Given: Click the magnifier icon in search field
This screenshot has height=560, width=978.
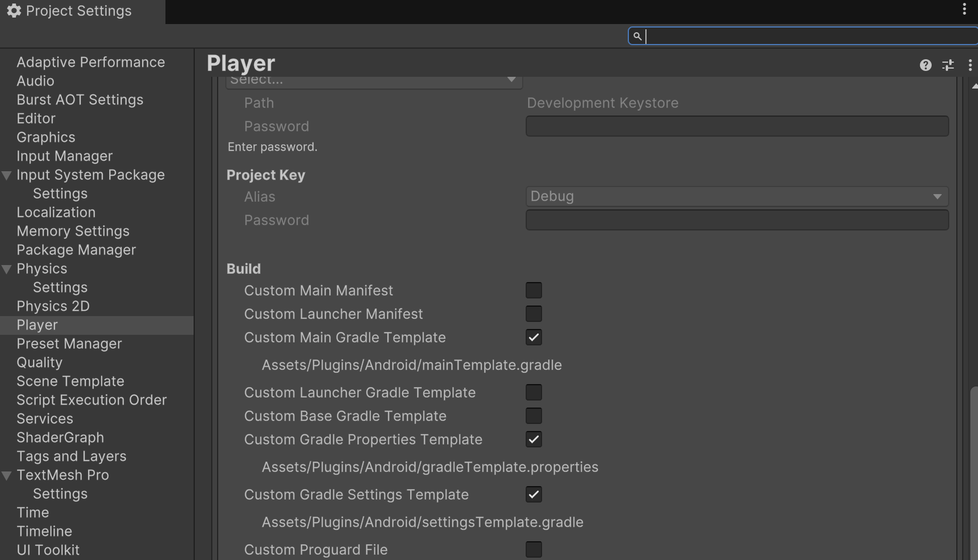Looking at the screenshot, I should point(637,36).
